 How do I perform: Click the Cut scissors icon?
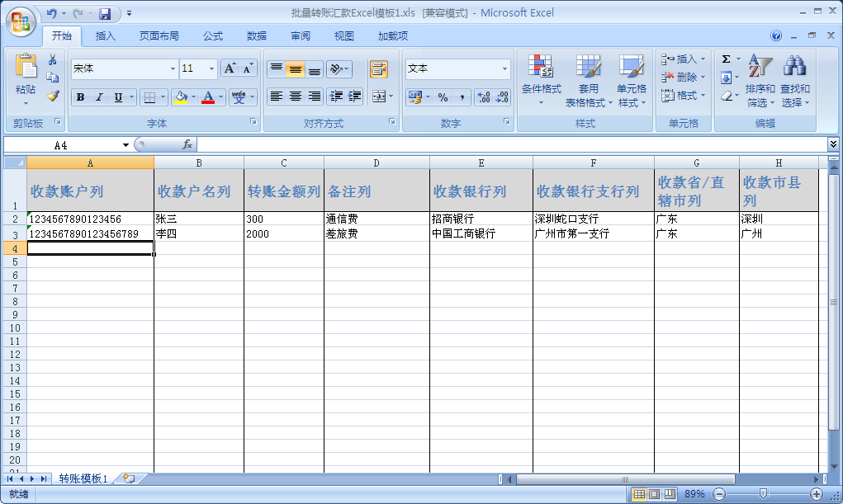point(53,60)
